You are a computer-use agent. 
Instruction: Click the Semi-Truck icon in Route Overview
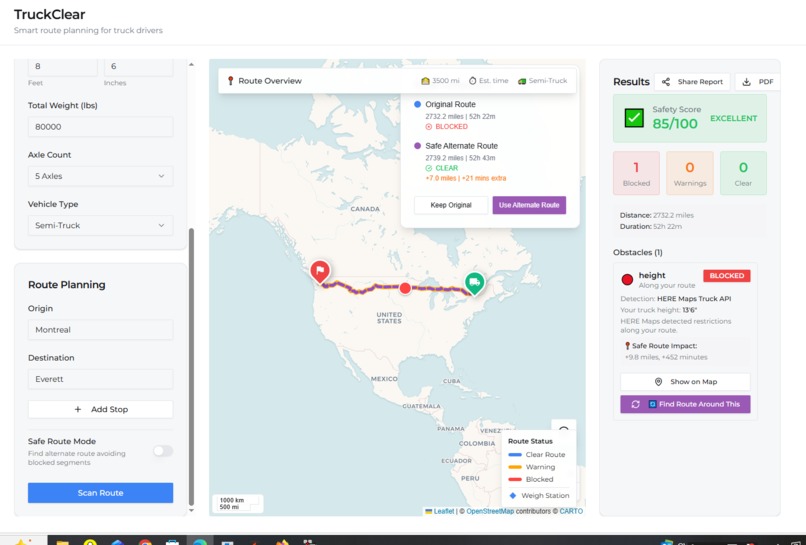(x=522, y=81)
